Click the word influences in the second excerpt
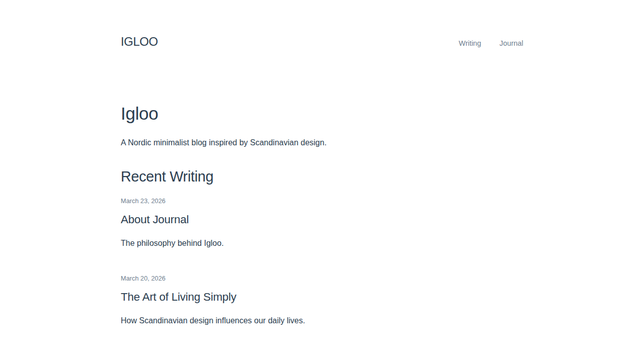Screen dimensions: 644x362 tap(233, 321)
